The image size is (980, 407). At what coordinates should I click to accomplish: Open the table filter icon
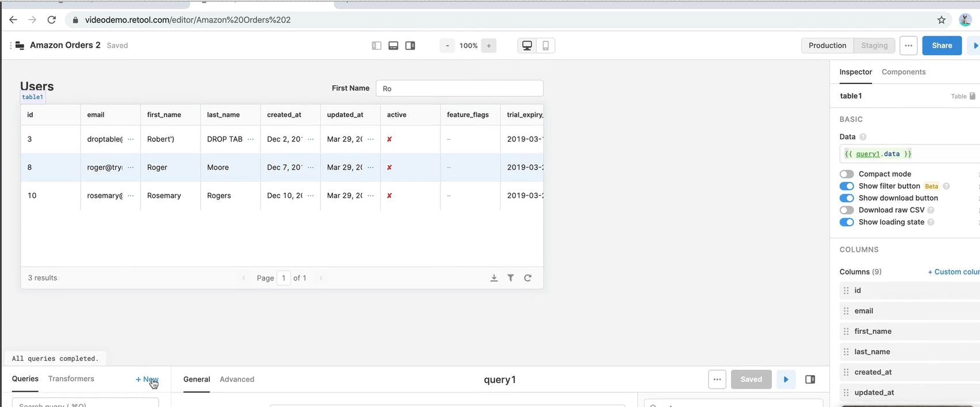(511, 278)
